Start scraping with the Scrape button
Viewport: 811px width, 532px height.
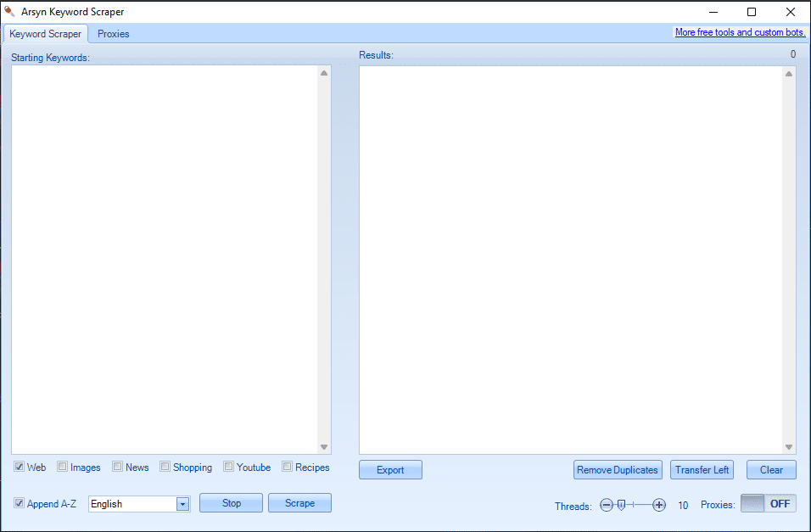299,503
